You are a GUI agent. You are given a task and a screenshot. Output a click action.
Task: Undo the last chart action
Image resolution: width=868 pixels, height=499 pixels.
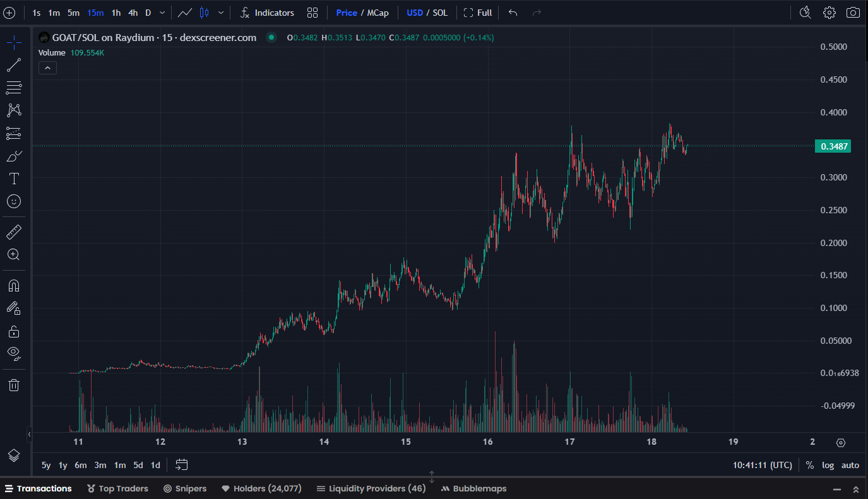513,13
